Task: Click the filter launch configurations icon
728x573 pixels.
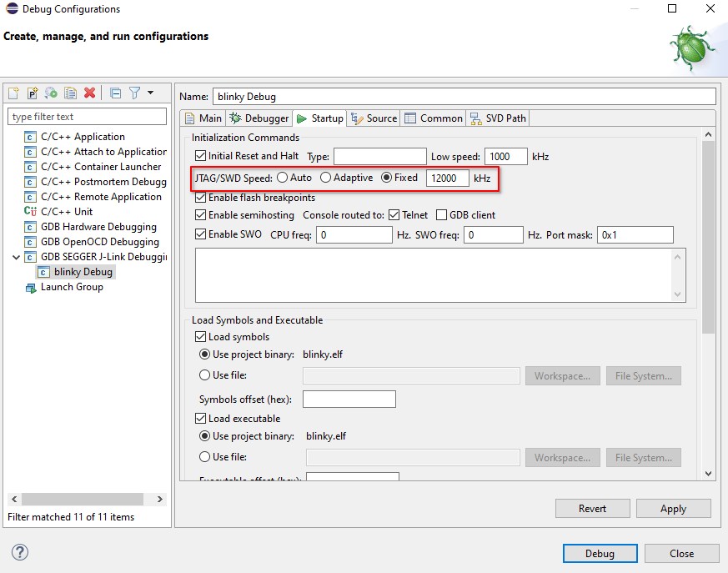Action: point(134,93)
